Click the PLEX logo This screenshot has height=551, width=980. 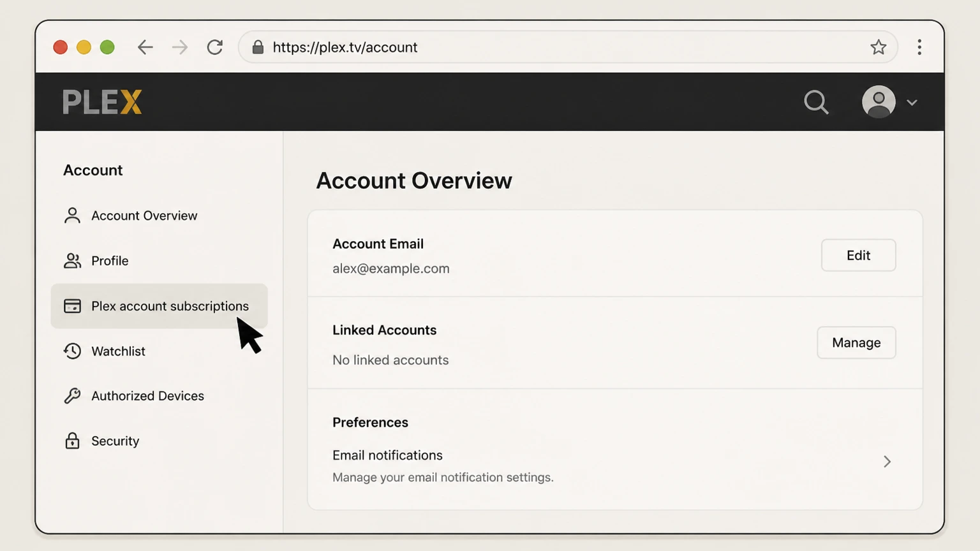[x=102, y=102]
